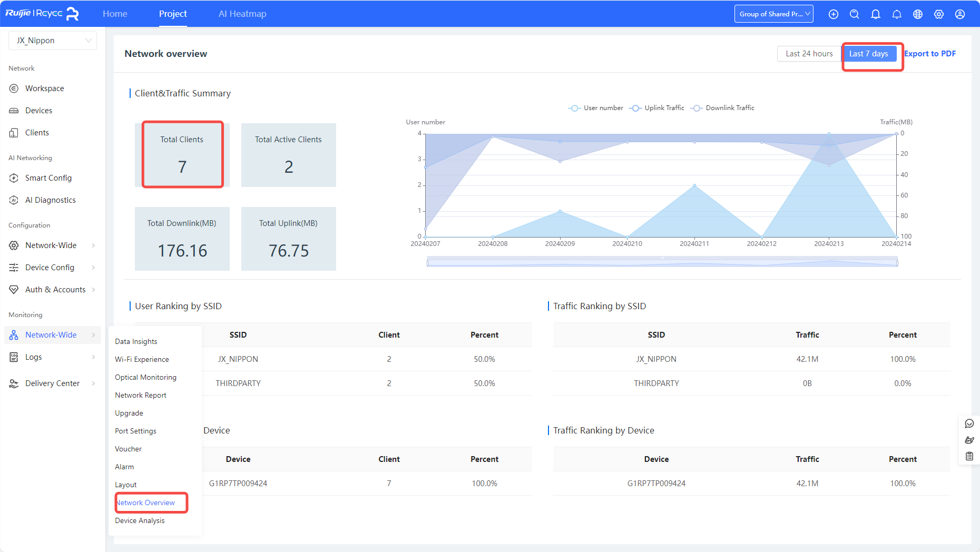Open the chat support icon on right edge
This screenshot has width=980, height=552.
click(x=969, y=423)
